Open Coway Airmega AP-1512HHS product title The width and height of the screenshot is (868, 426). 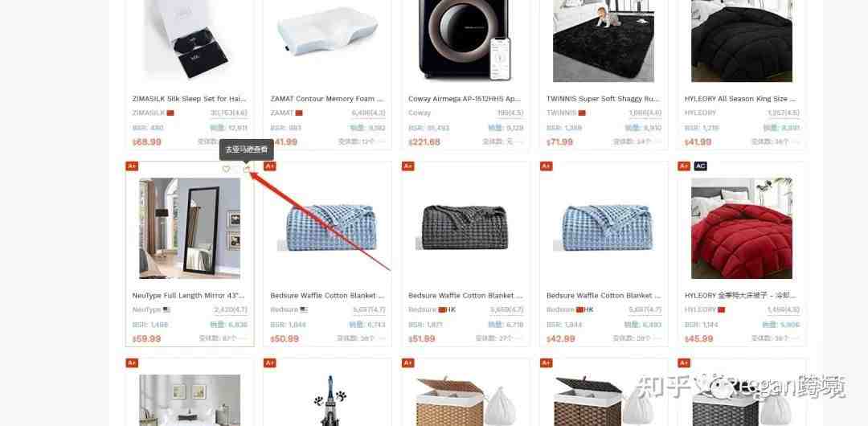click(465, 99)
